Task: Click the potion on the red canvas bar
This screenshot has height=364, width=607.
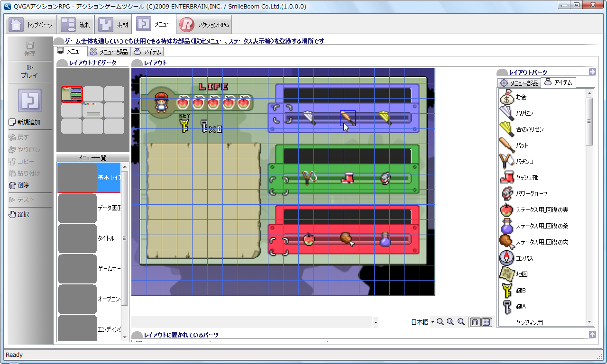Action: pyautogui.click(x=385, y=239)
